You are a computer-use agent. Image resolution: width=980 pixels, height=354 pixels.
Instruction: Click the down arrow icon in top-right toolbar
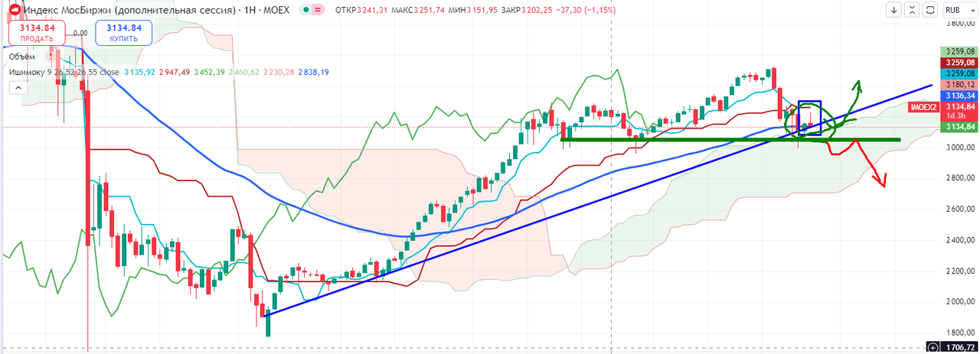pyautogui.click(x=893, y=10)
